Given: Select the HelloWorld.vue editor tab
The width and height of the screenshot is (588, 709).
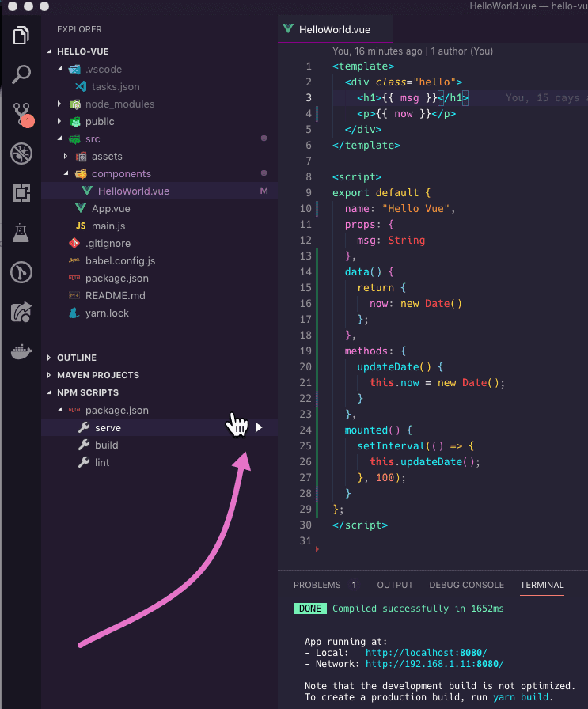Looking at the screenshot, I should (x=333, y=30).
